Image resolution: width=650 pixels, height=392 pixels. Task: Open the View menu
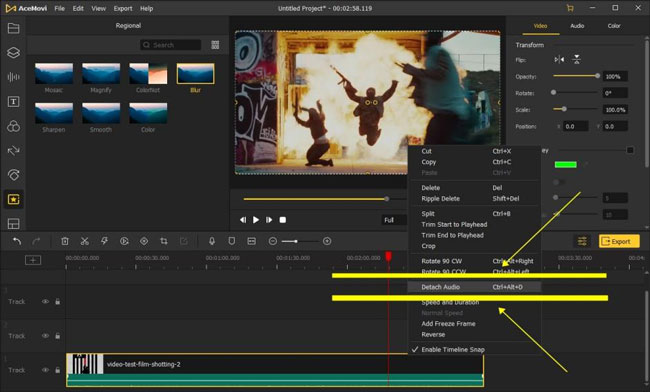tap(98, 8)
